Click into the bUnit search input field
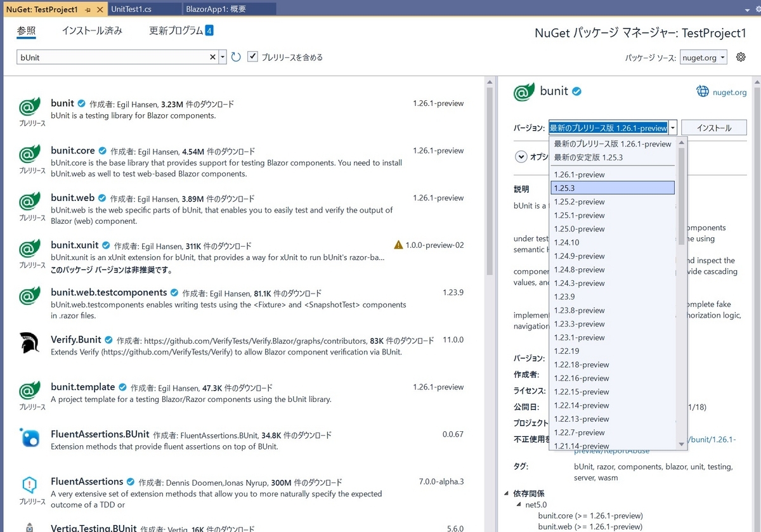This screenshot has width=761, height=532. click(112, 57)
